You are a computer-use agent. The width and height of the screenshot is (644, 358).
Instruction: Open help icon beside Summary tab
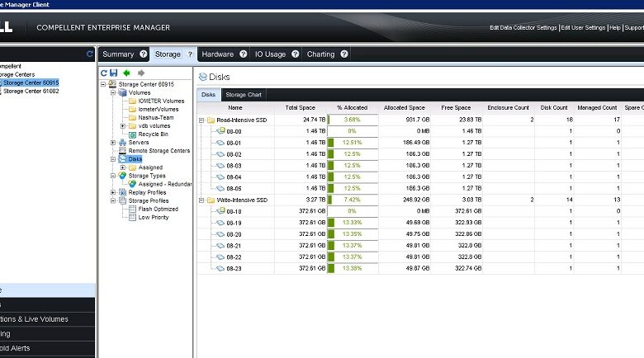pyautogui.click(x=144, y=54)
